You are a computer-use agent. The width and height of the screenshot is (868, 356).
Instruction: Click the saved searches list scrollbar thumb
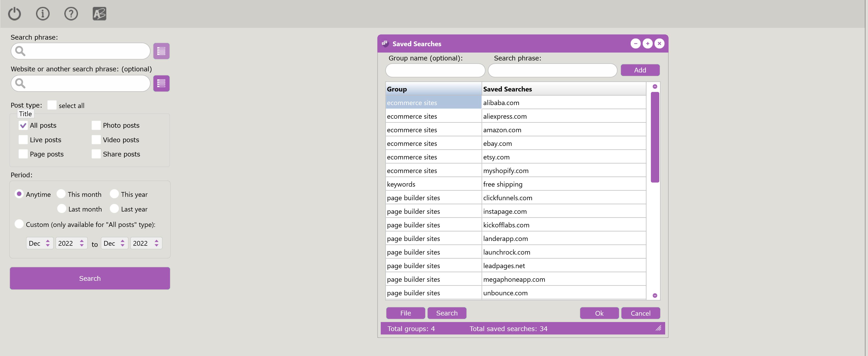coord(655,137)
